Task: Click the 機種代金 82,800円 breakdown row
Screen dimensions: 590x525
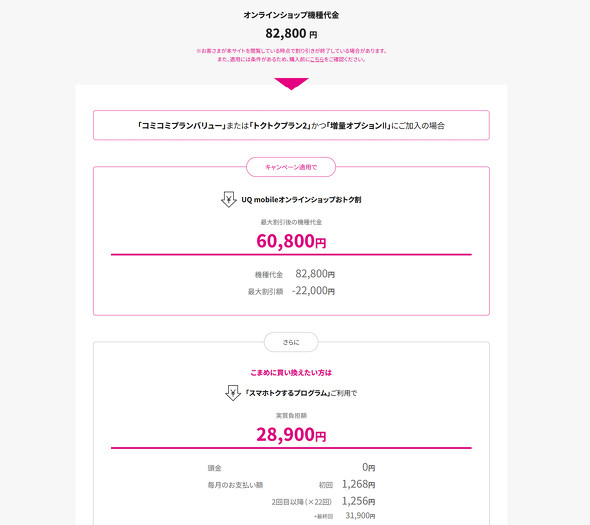Action: point(295,274)
